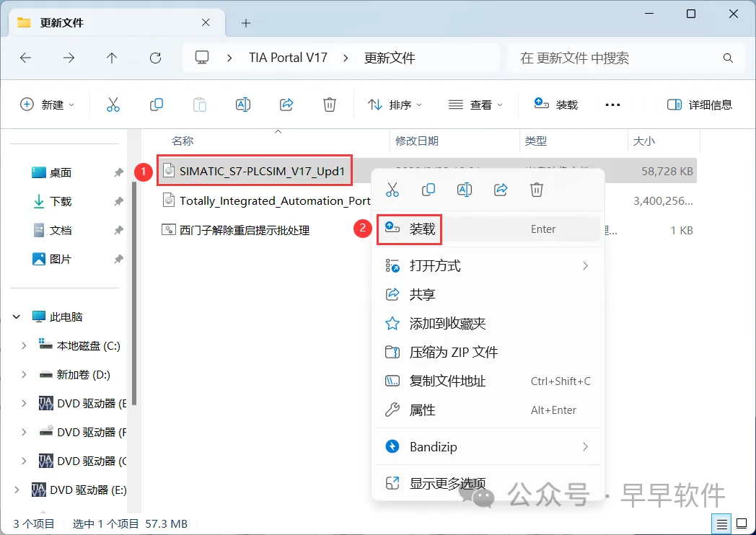Click 更新文件 in the breadcrumb
Screen dimensions: 756x535
(x=390, y=58)
